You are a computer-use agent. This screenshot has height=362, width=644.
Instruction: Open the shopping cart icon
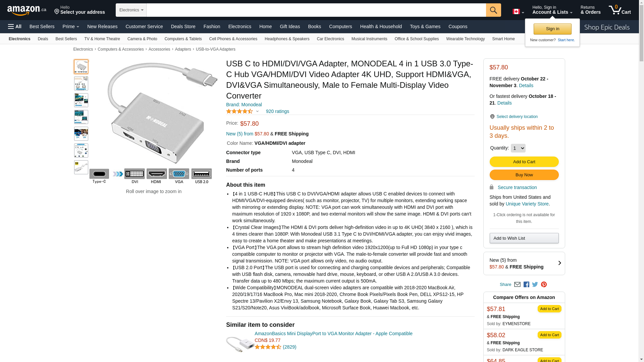point(620,10)
